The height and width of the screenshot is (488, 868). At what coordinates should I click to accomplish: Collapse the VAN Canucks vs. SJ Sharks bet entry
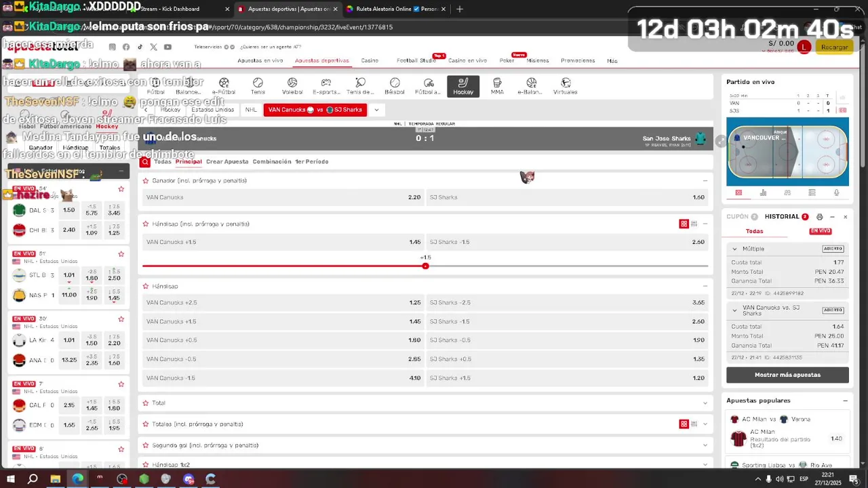point(734,310)
